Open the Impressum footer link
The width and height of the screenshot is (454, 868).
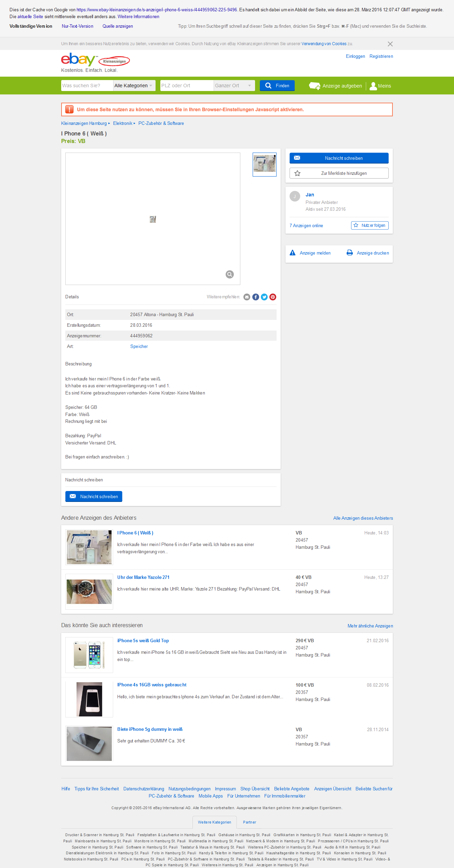pyautogui.click(x=225, y=789)
